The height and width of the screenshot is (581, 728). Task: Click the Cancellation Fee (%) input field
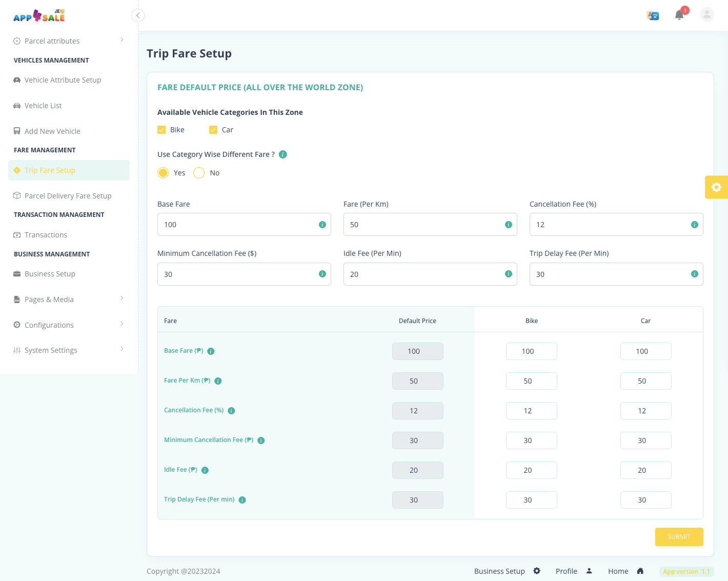coord(616,225)
